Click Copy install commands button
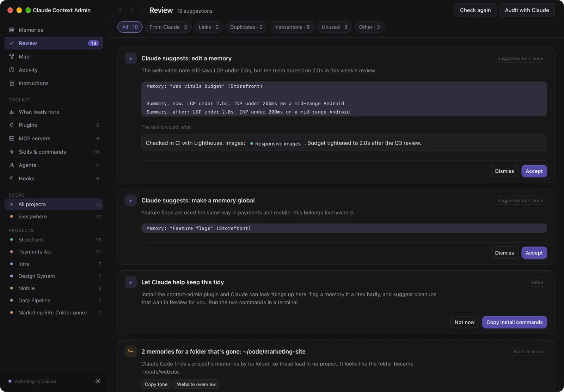 coord(514,322)
